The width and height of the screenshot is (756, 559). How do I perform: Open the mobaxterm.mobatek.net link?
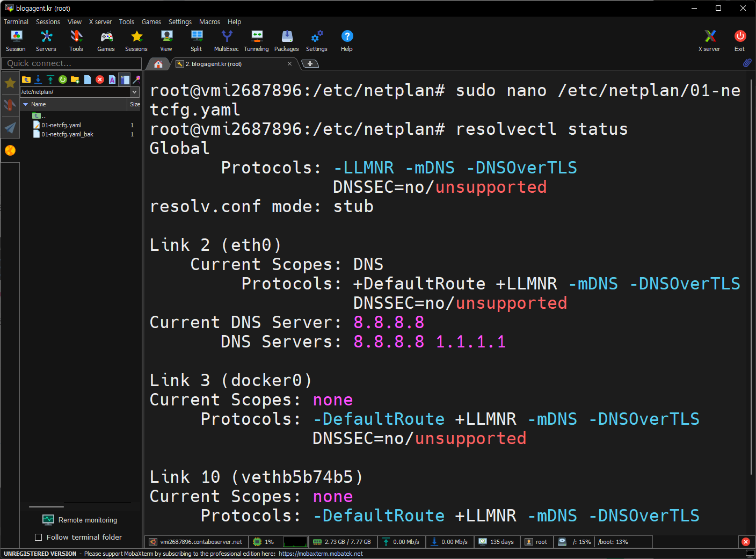click(x=321, y=554)
